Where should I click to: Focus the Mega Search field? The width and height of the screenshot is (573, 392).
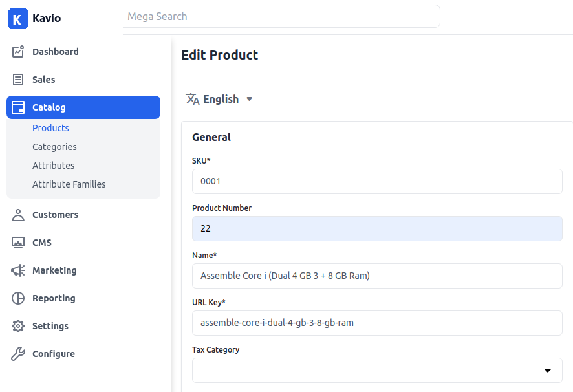pyautogui.click(x=281, y=16)
